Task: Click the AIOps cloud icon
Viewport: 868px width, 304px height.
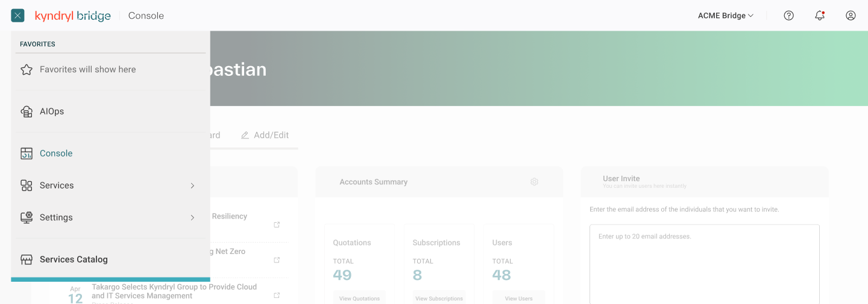Action: [27, 111]
